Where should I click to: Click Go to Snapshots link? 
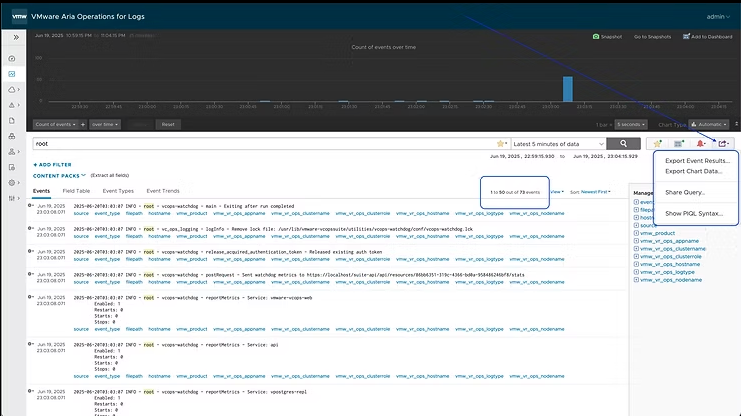pyautogui.click(x=652, y=36)
